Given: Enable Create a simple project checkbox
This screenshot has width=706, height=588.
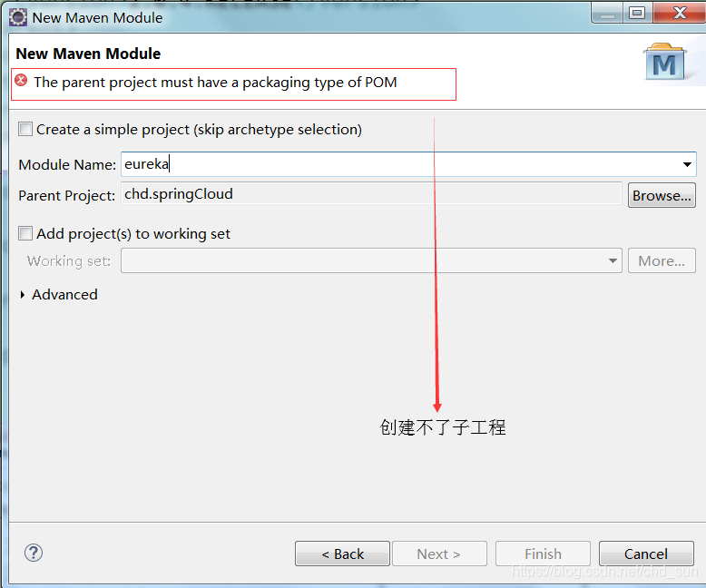Looking at the screenshot, I should point(25,129).
